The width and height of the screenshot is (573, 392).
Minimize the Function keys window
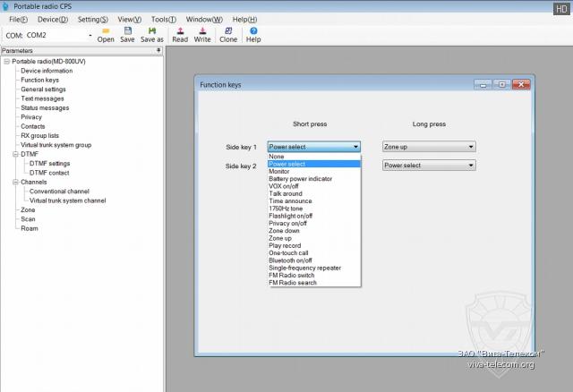point(483,85)
